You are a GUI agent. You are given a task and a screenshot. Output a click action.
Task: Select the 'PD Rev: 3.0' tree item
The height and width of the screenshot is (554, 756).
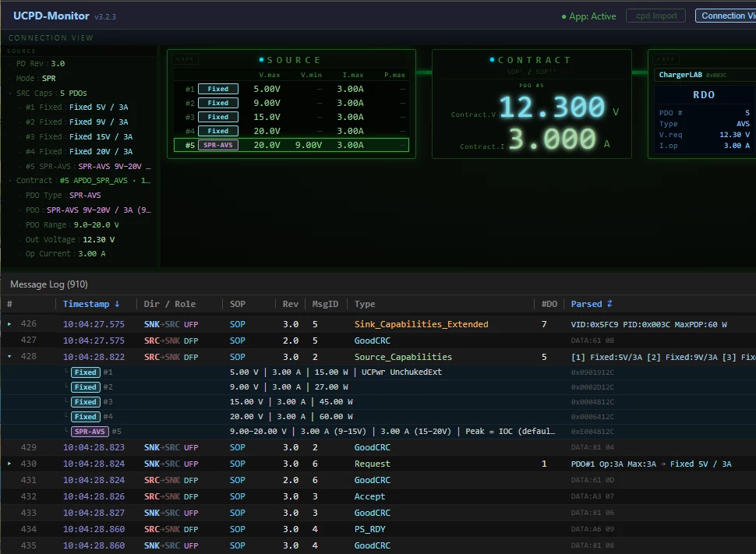[41, 64]
